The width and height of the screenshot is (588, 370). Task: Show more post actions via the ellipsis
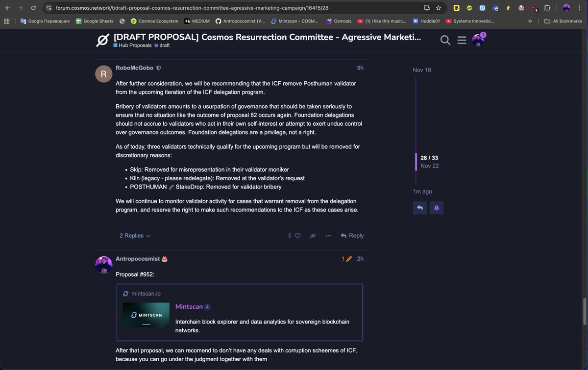coord(328,235)
